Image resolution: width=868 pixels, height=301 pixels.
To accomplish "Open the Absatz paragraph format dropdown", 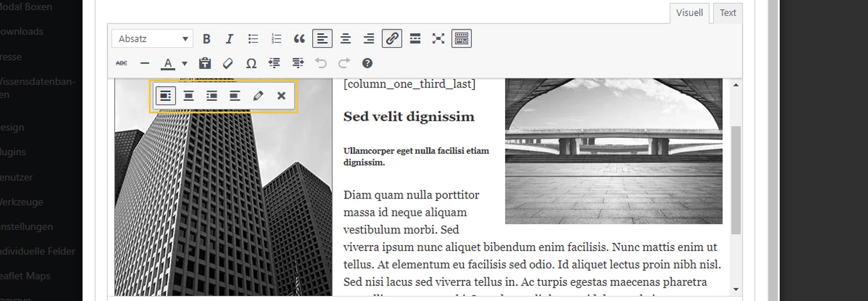I will 153,39.
